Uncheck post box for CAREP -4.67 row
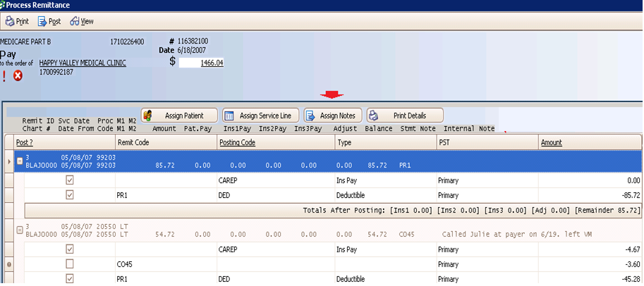Viewport: 644px width, 286px height. click(x=70, y=249)
